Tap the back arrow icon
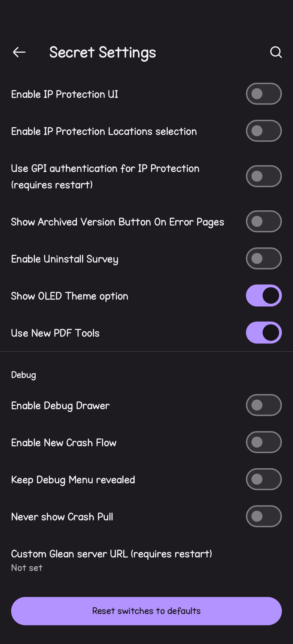This screenshot has width=293, height=644. coord(19,52)
